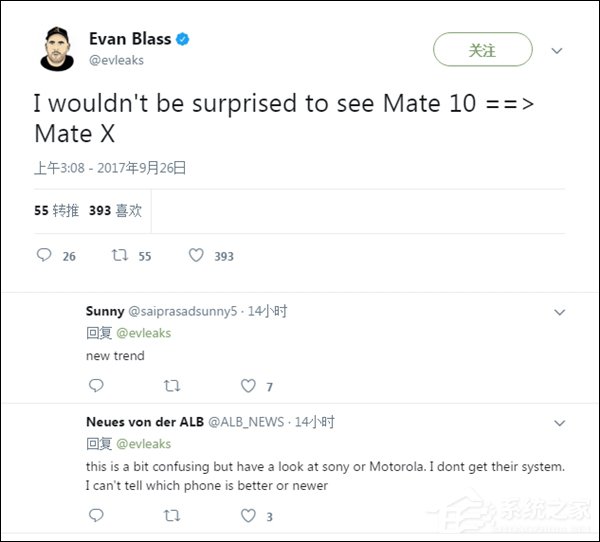The image size is (600, 542).
Task: Open the @evleaks handle under Evan Blass
Action: click(x=117, y=60)
